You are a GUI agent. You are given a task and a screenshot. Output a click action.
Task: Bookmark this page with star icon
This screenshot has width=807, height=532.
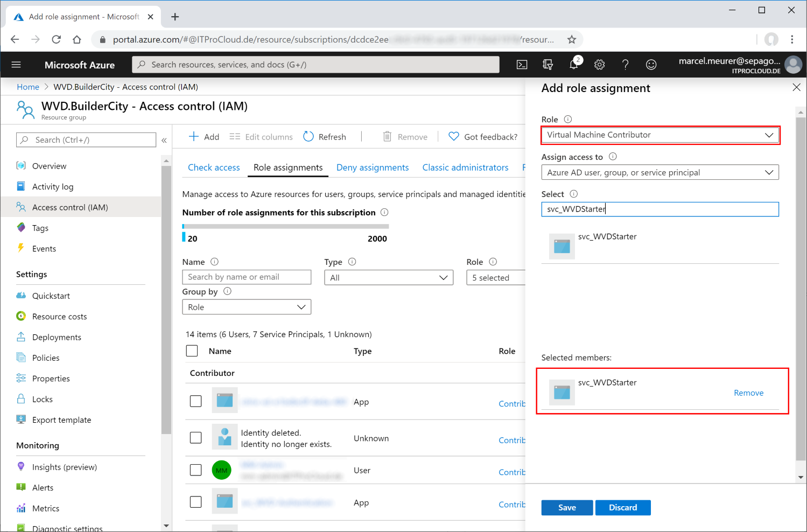pyautogui.click(x=572, y=39)
